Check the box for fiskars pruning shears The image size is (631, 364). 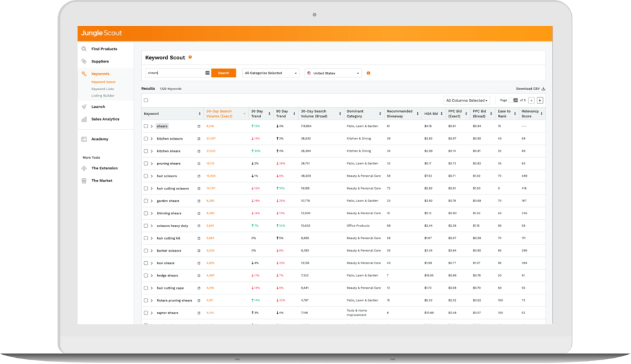coord(146,301)
